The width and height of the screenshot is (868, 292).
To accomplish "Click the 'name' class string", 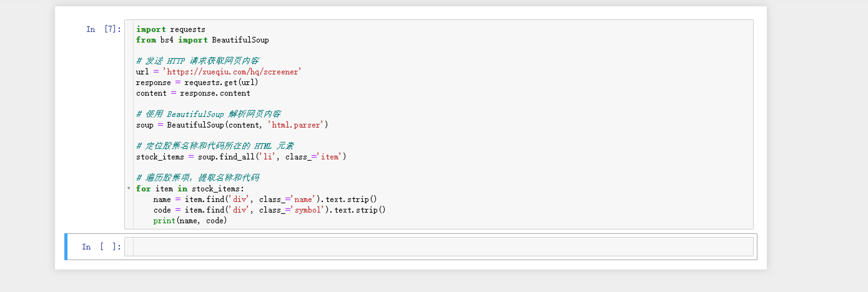I will point(303,199).
